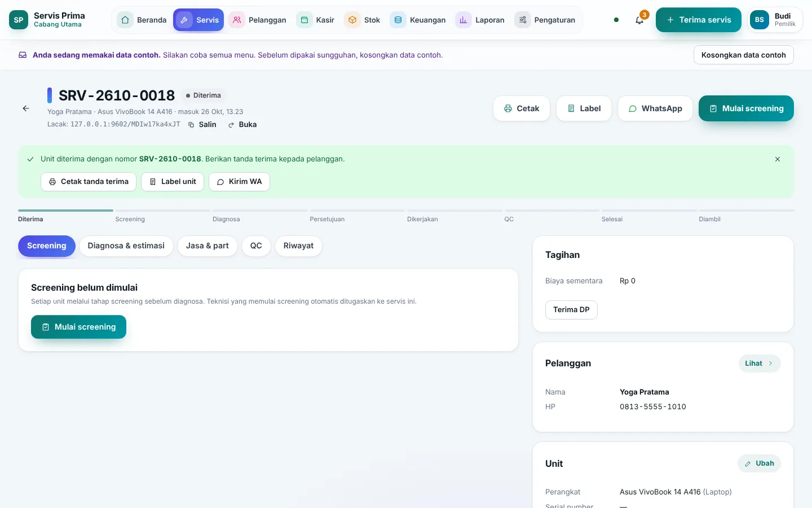Open the Servis menu
The width and height of the screenshot is (812, 508).
[x=198, y=20]
